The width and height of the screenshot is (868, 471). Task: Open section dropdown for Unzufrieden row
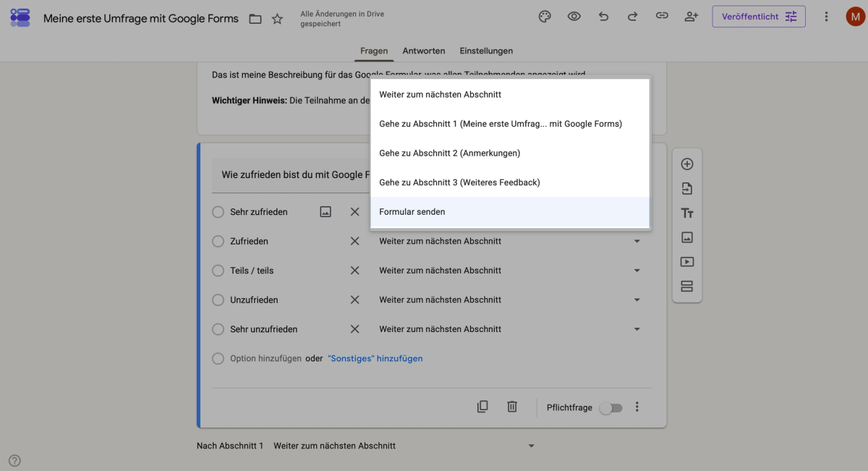(511, 300)
